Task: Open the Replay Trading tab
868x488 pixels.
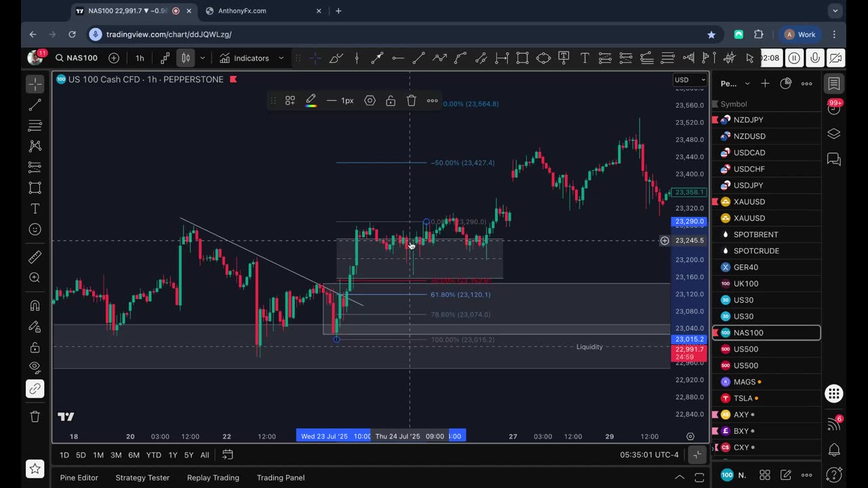Action: 213,478
